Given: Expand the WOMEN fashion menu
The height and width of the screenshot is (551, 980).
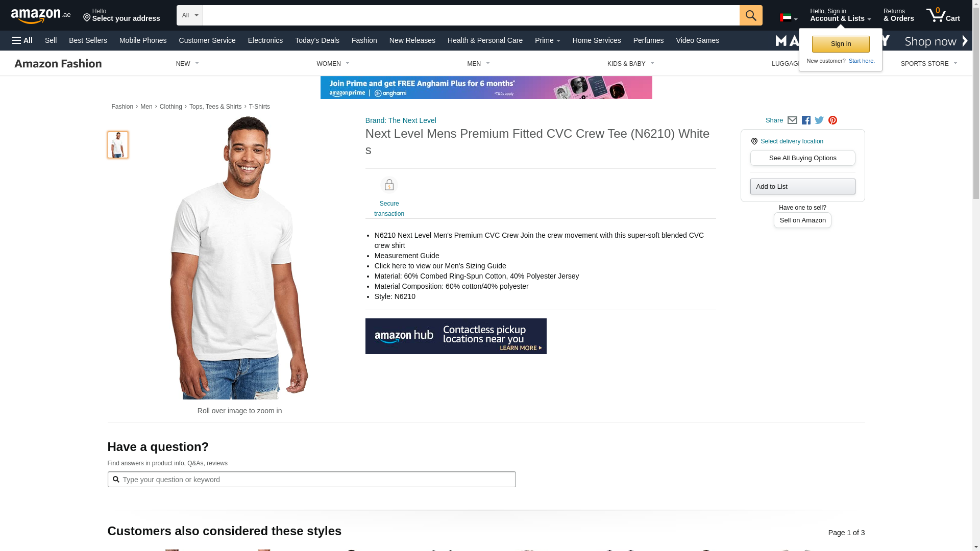Looking at the screenshot, I should pos(333,64).
